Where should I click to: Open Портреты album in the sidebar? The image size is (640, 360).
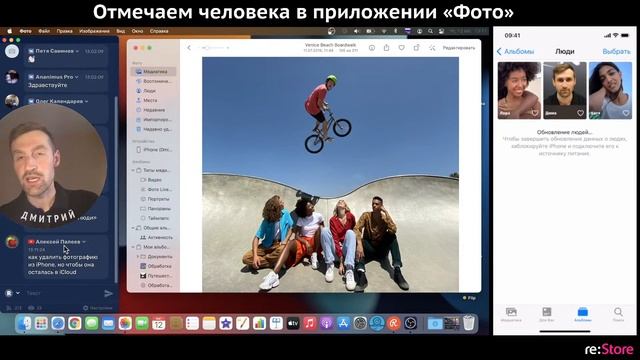156,199
